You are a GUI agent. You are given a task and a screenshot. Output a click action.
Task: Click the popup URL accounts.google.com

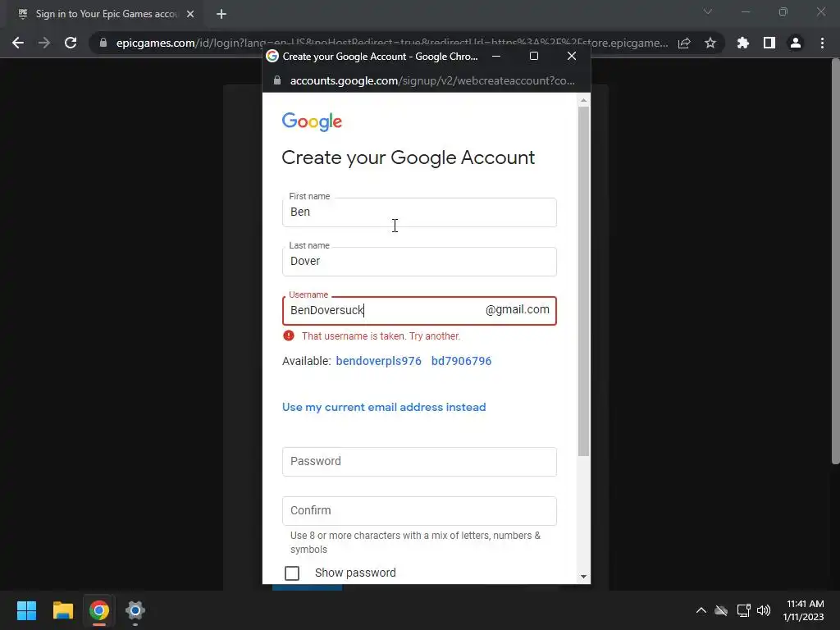pyautogui.click(x=432, y=80)
